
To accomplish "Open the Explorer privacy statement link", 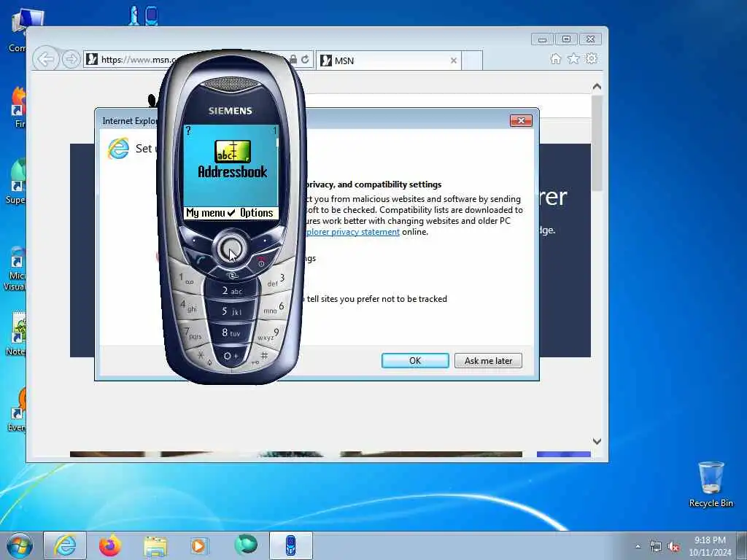I will point(352,232).
